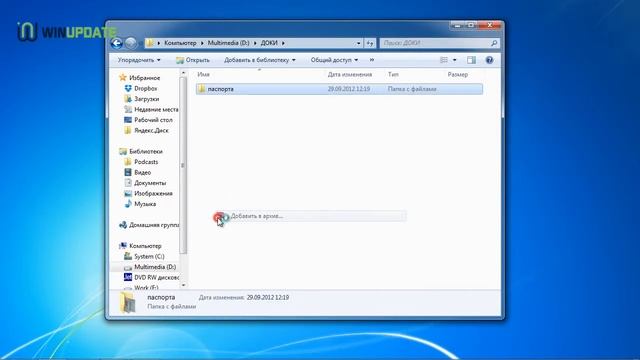Show more toolbar commands chevron
Viewport: 640px width, 360px height.
(372, 60)
